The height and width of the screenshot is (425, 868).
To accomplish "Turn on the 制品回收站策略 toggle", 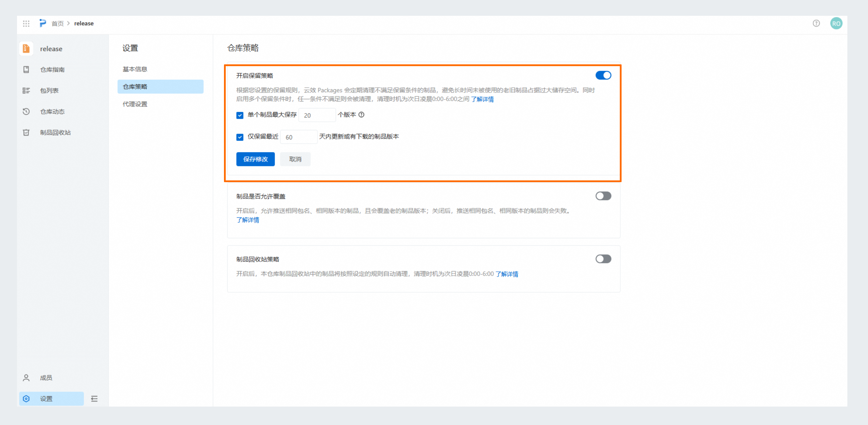I will pyautogui.click(x=603, y=259).
